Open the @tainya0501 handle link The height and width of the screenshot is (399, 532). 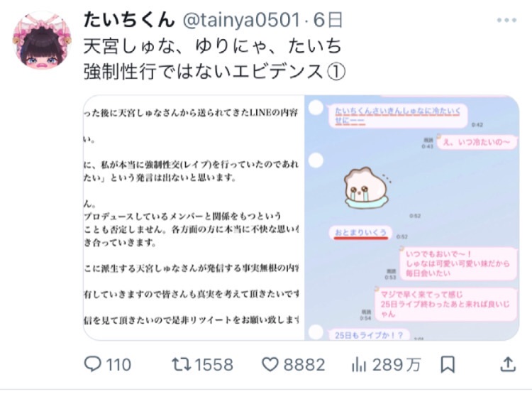(x=241, y=20)
